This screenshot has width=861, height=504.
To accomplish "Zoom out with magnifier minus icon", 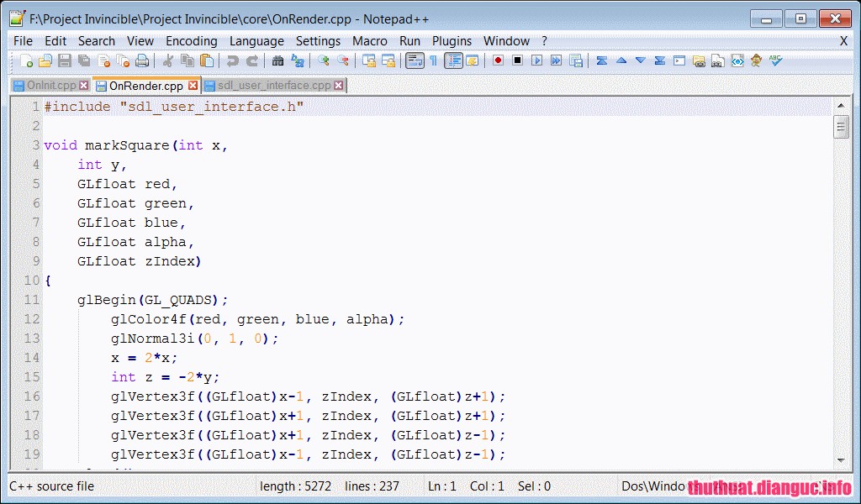I will (343, 60).
